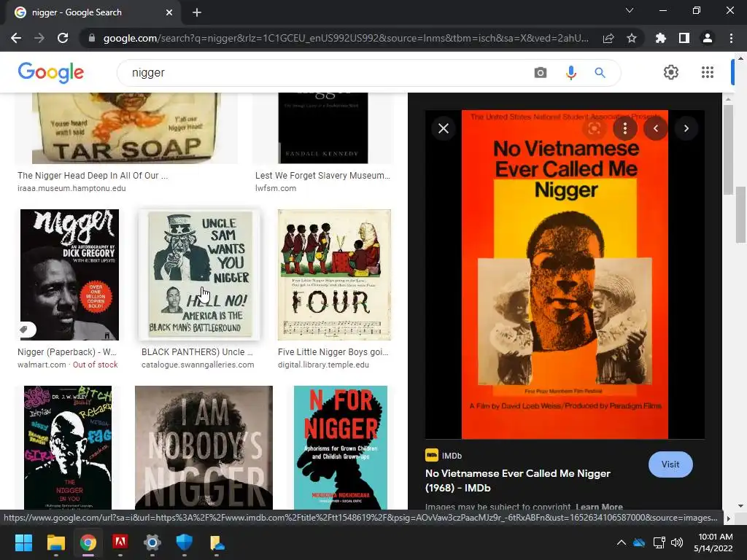The height and width of the screenshot is (560, 747).
Task: Open the Google apps grid
Action: coord(708,72)
